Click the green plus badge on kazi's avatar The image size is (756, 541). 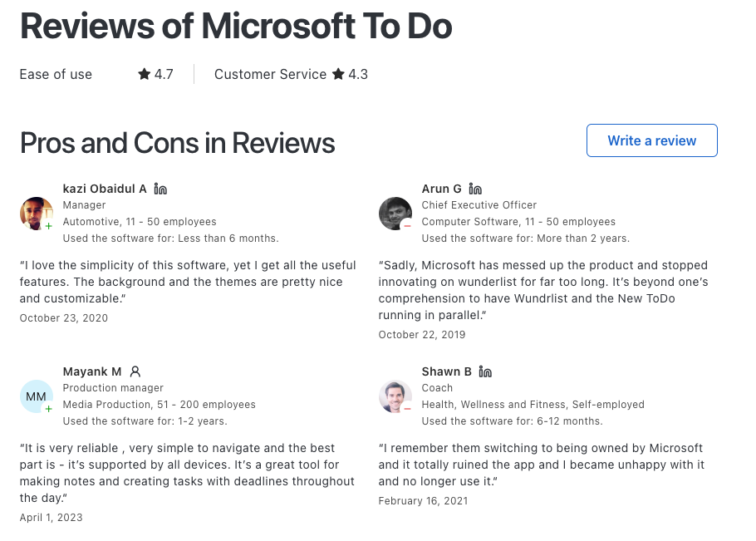[49, 226]
